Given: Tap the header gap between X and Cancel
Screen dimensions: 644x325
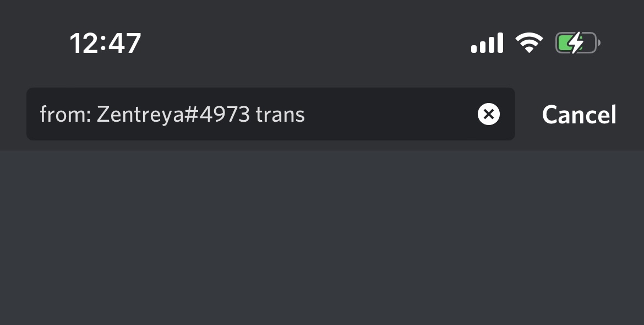Looking at the screenshot, I should 528,114.
